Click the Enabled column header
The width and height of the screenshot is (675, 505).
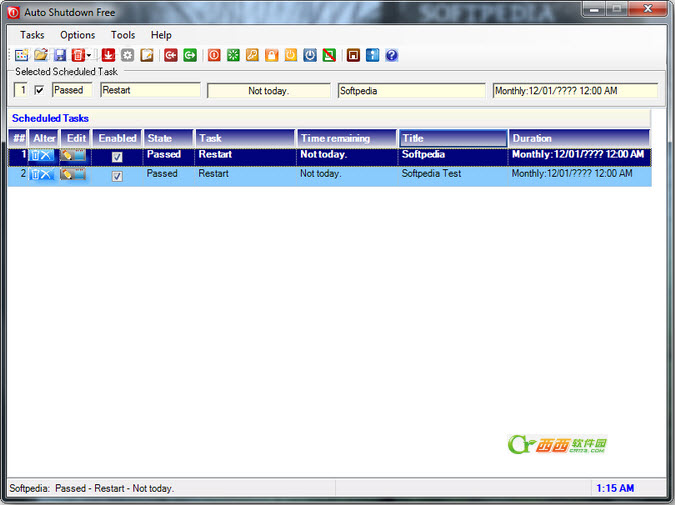pyautogui.click(x=118, y=138)
